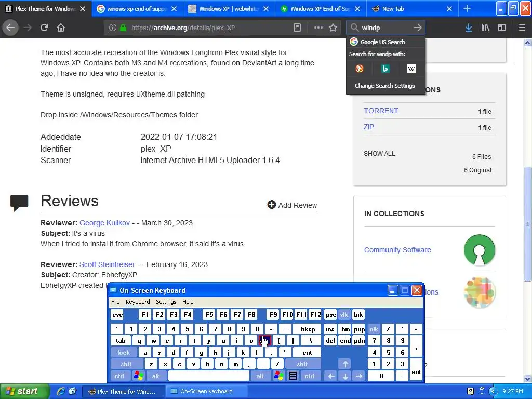The image size is (532, 399).
Task: Select Google US Search suggestion
Action: point(385,42)
